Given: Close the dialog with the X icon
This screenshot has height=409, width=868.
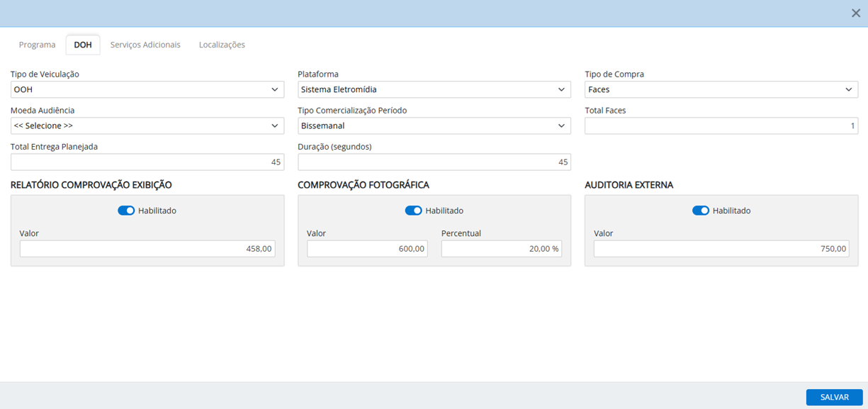Looking at the screenshot, I should 855,13.
